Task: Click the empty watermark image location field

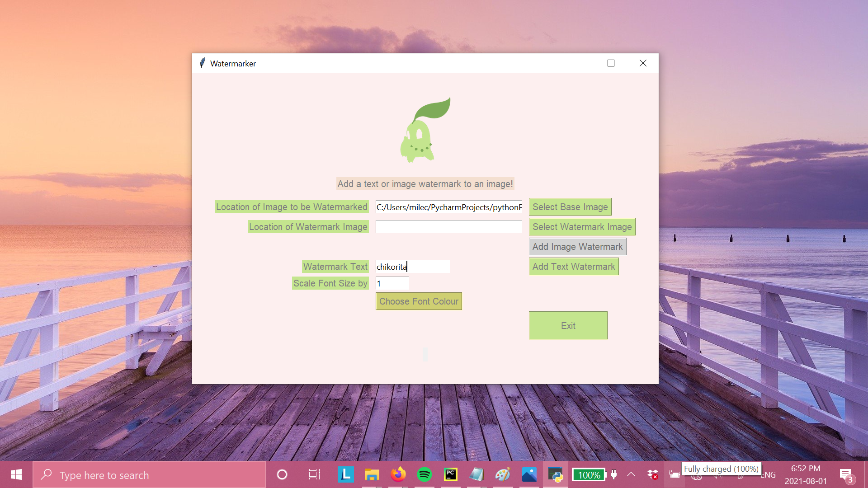Action: click(449, 227)
